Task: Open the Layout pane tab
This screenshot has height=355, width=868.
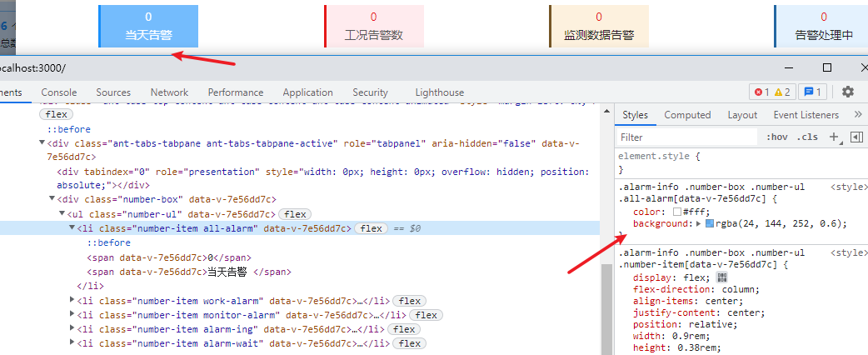Action: click(x=742, y=115)
